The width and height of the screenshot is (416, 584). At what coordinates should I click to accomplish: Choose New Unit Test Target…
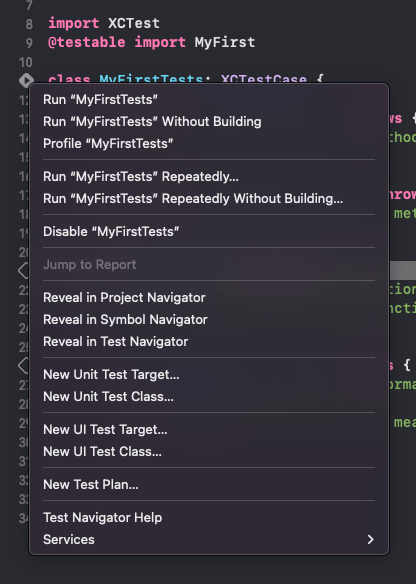pos(209,375)
